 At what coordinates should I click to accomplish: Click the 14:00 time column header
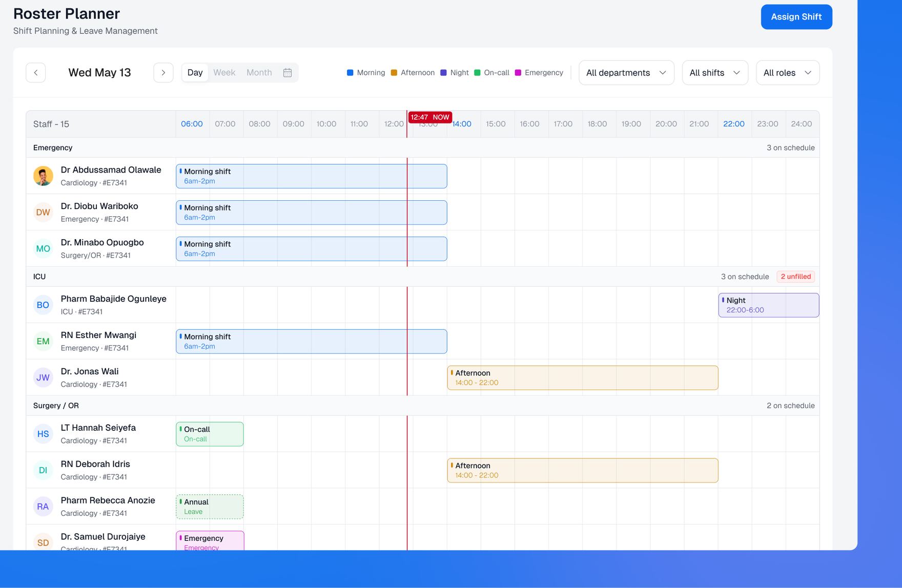pos(462,124)
